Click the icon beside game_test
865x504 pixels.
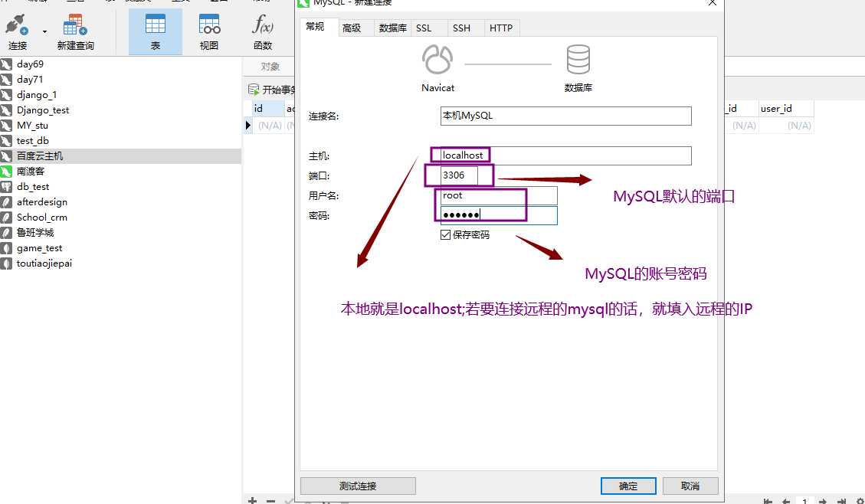click(x=6, y=248)
